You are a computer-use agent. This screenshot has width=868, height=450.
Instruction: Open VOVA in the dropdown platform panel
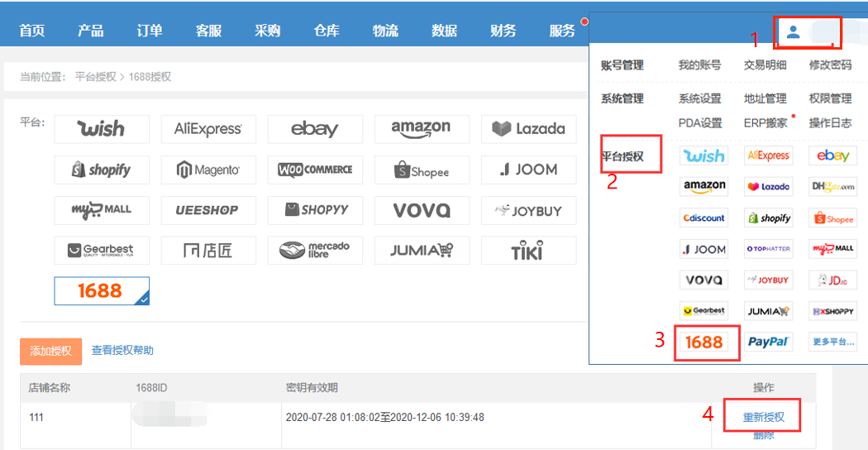(703, 280)
